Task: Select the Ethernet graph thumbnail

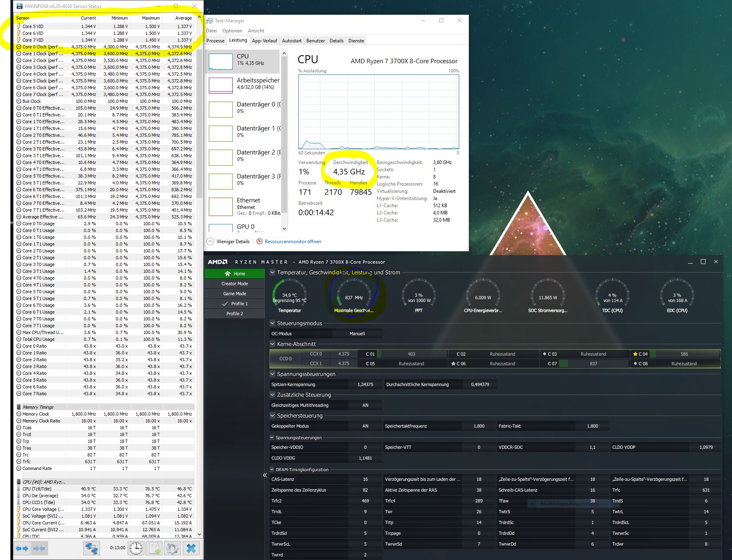Action: 220,206
